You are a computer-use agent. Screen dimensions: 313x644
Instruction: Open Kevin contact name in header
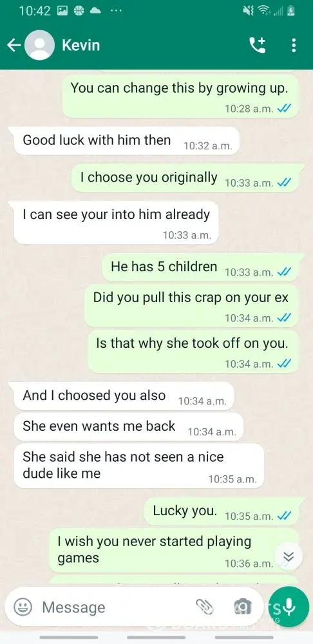[81, 45]
